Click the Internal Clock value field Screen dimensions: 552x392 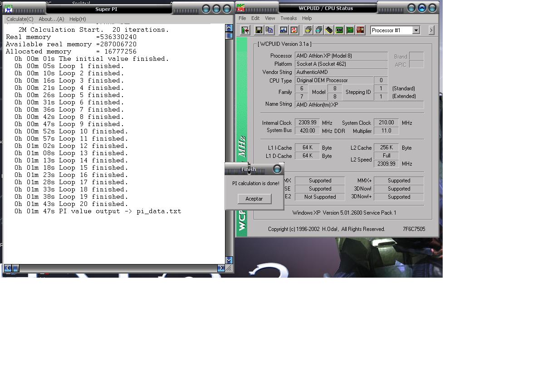click(x=307, y=122)
